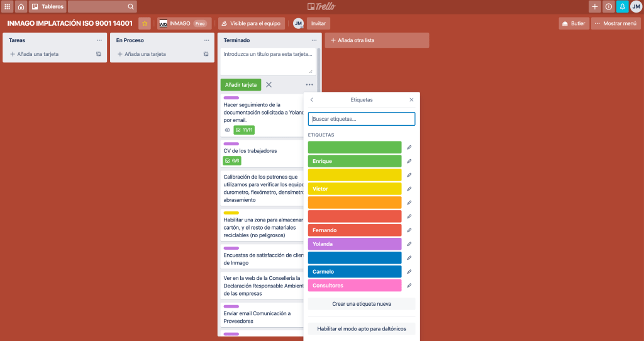Open Butler automation
Viewport: 644px width, 341px height.
click(x=574, y=23)
